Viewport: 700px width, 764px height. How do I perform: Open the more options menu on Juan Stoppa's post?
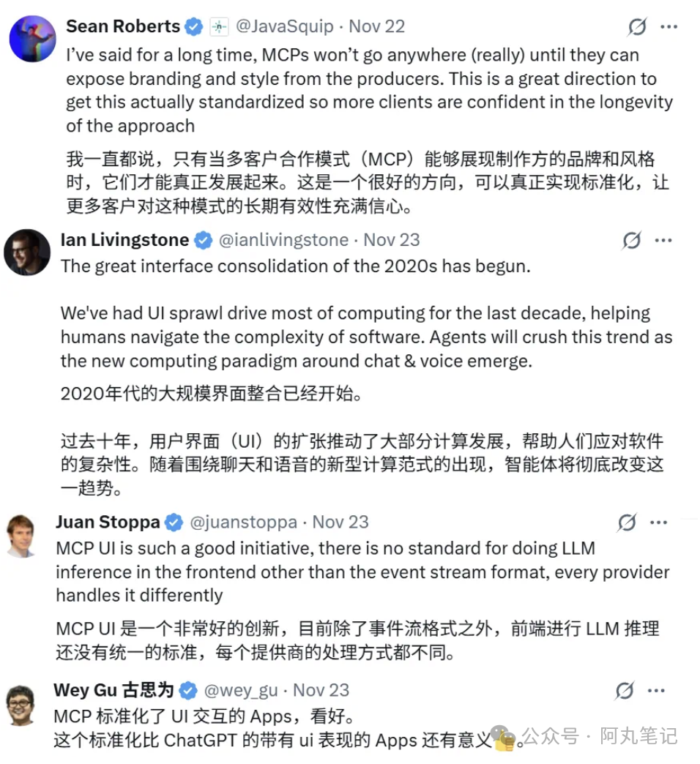(x=660, y=522)
